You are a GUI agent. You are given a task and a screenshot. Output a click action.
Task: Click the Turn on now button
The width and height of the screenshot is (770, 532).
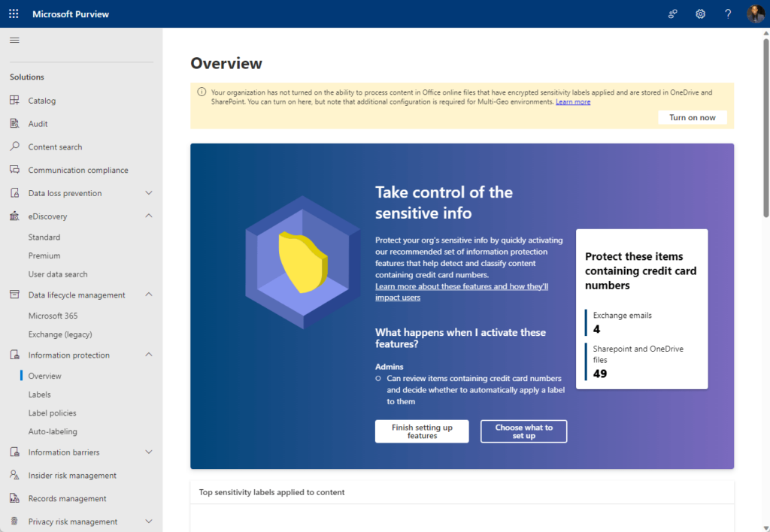pos(693,117)
